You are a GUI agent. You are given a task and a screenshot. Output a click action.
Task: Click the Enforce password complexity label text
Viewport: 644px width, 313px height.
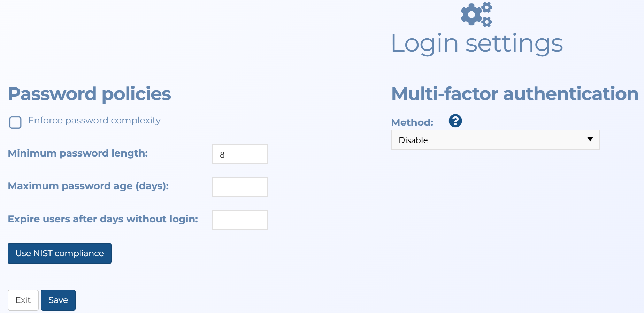94,121
